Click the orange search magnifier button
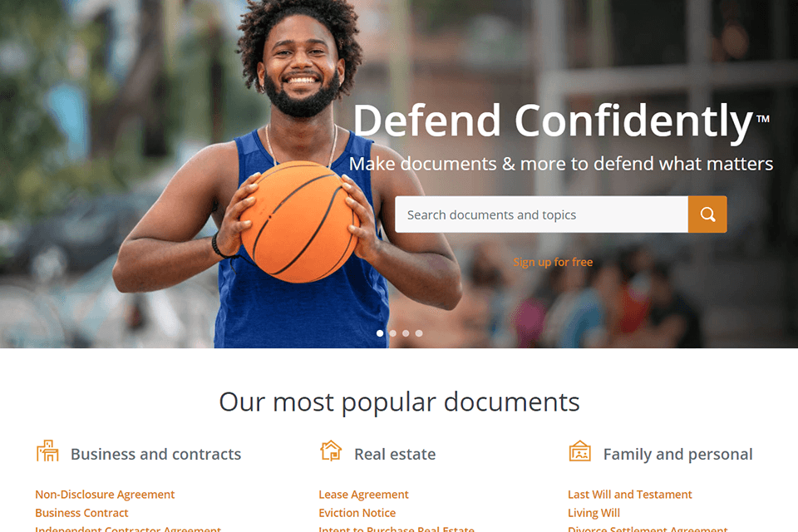This screenshot has width=798, height=532. (707, 214)
